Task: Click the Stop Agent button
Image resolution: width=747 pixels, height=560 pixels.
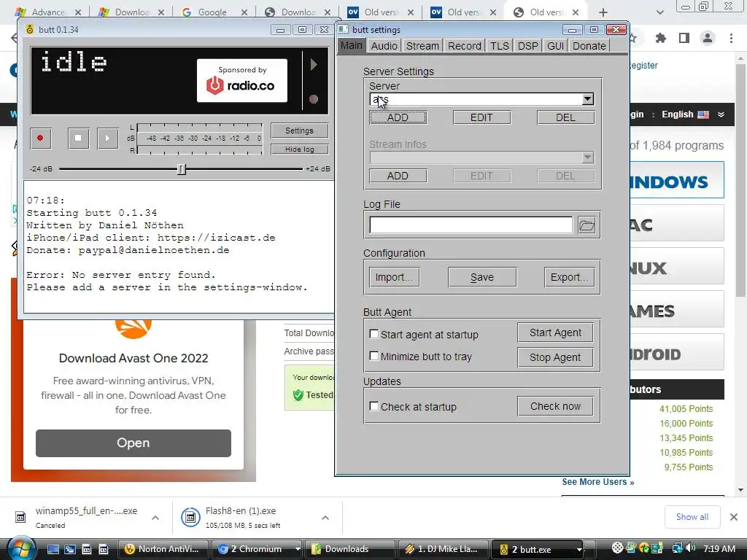Action: (555, 357)
